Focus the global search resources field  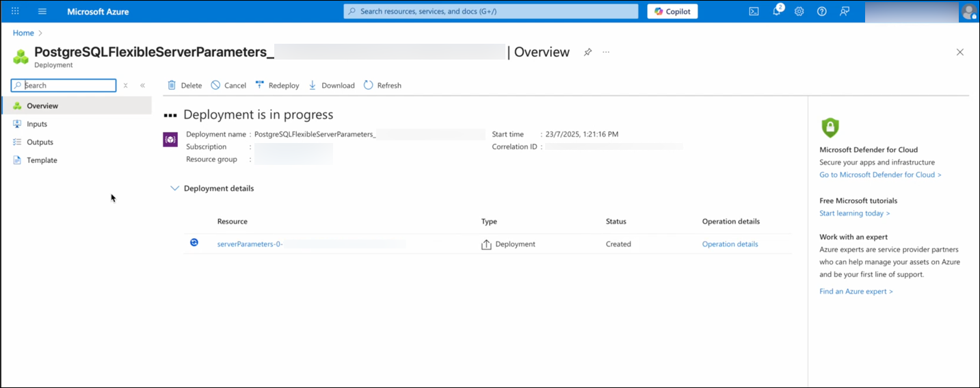[x=490, y=12]
